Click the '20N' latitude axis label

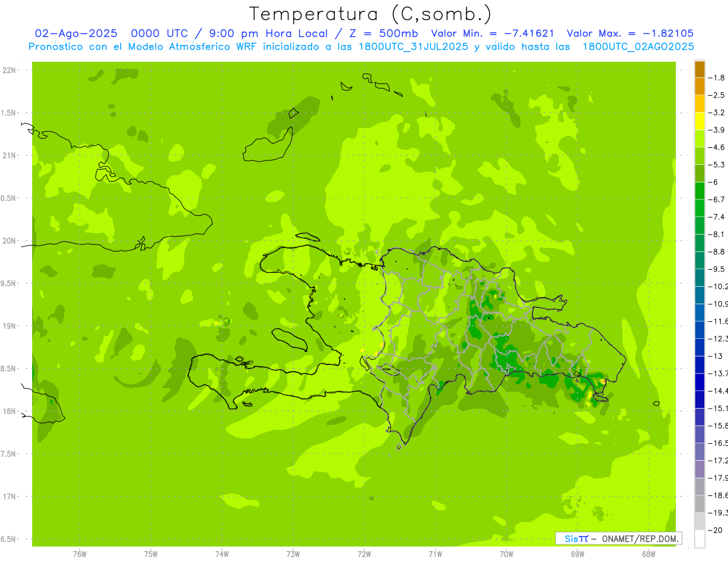tap(10, 241)
